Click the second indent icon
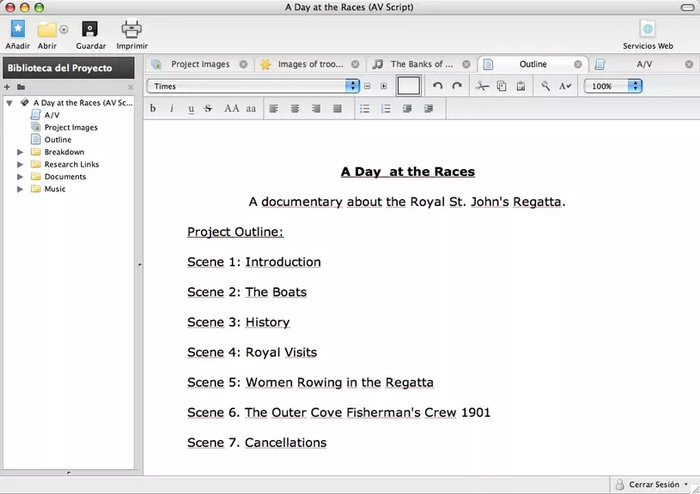This screenshot has width=700, height=494. 429,108
